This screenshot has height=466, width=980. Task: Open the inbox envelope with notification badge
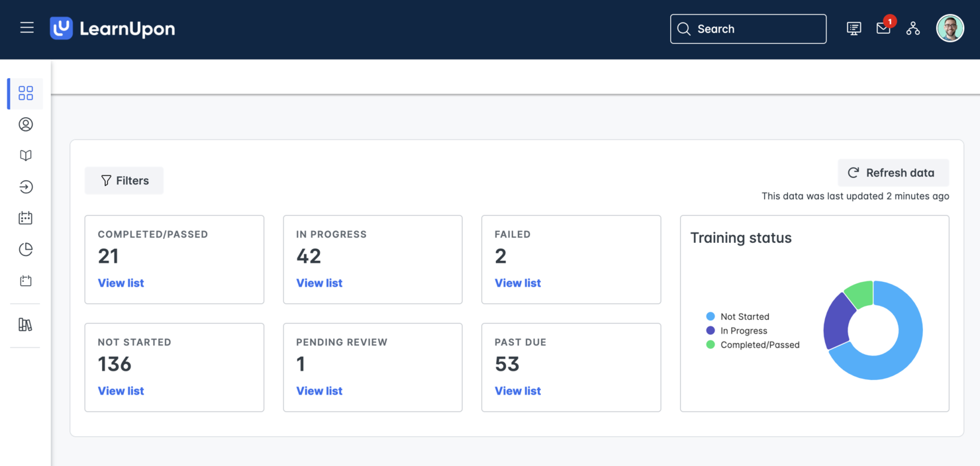click(x=883, y=29)
